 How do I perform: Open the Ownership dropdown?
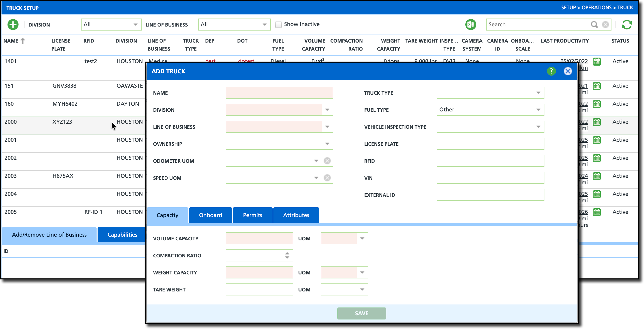[x=327, y=144]
